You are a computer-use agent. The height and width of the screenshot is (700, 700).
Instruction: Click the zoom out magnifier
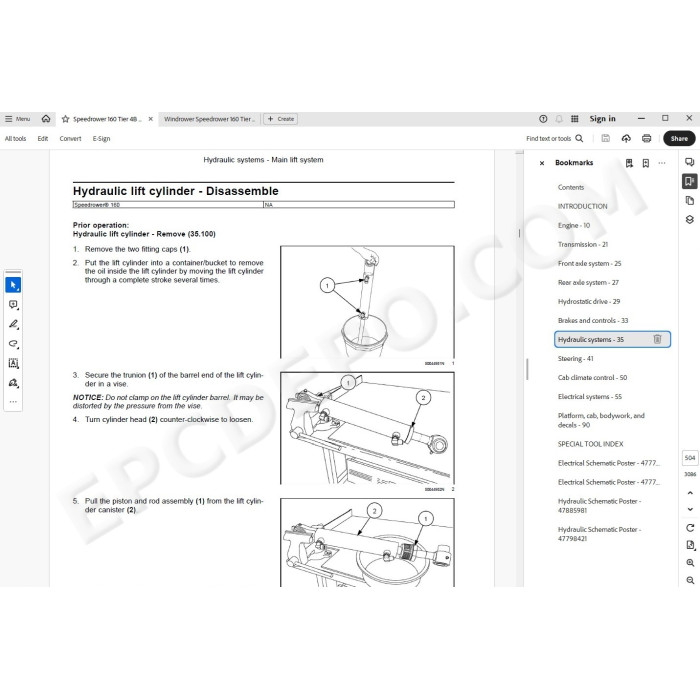(690, 580)
